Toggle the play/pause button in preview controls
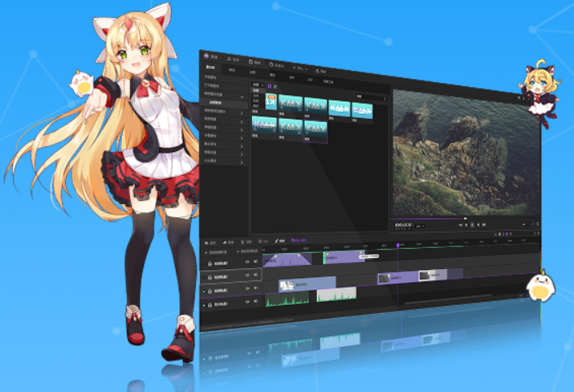 pyautogui.click(x=472, y=224)
